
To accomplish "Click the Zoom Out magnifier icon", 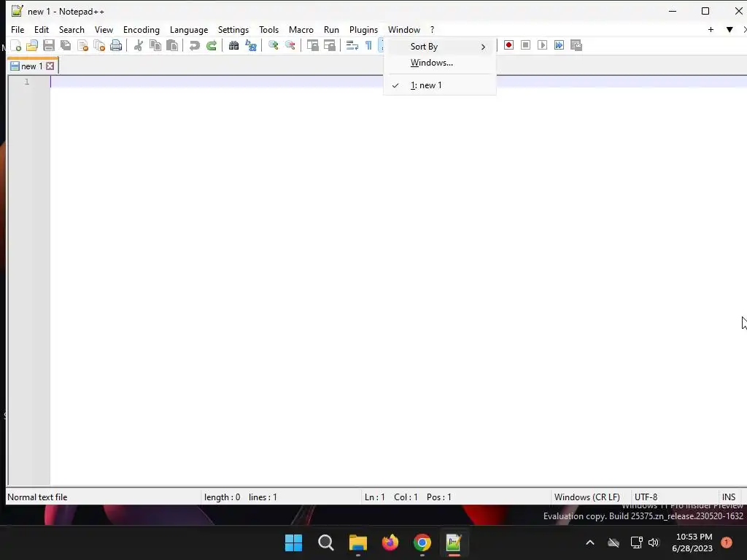I will (x=290, y=46).
